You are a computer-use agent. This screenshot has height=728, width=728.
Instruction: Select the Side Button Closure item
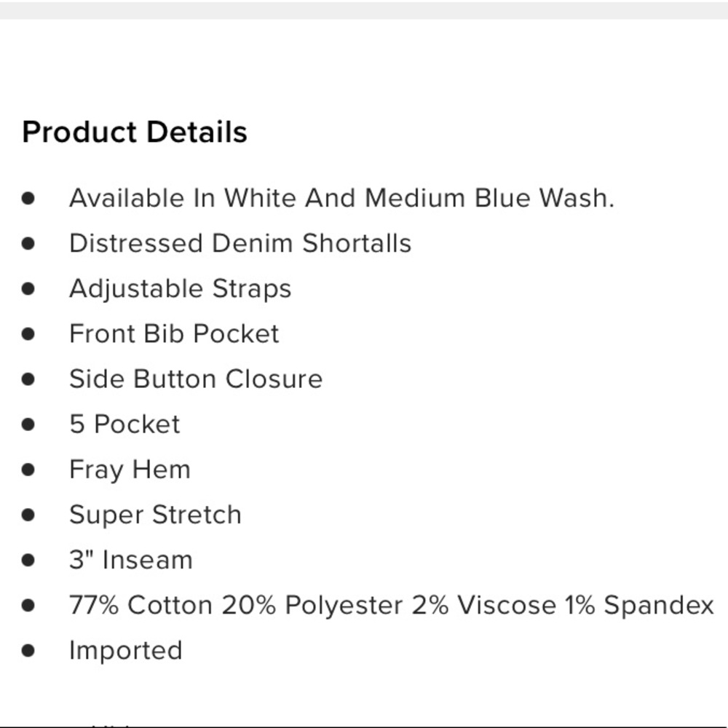pos(195,379)
